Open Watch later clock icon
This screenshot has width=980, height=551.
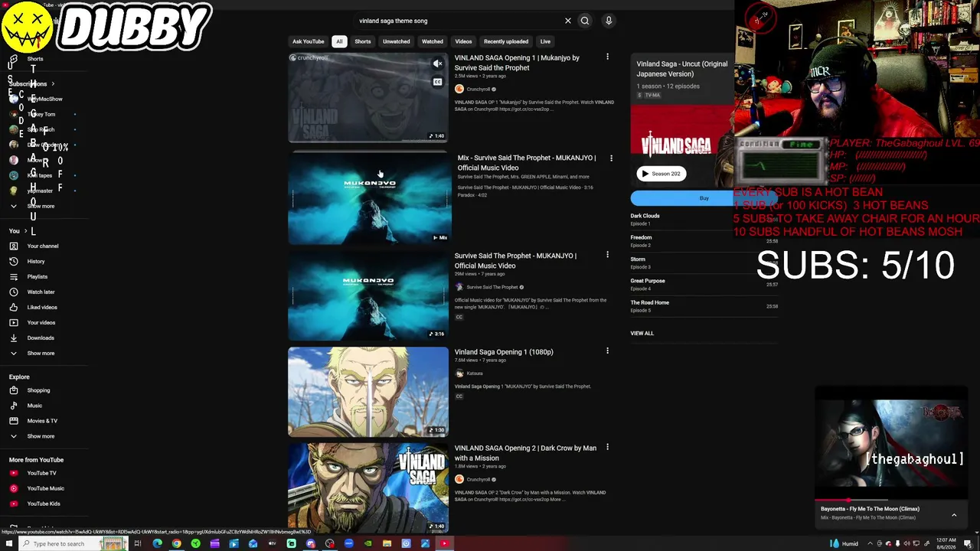pyautogui.click(x=13, y=292)
